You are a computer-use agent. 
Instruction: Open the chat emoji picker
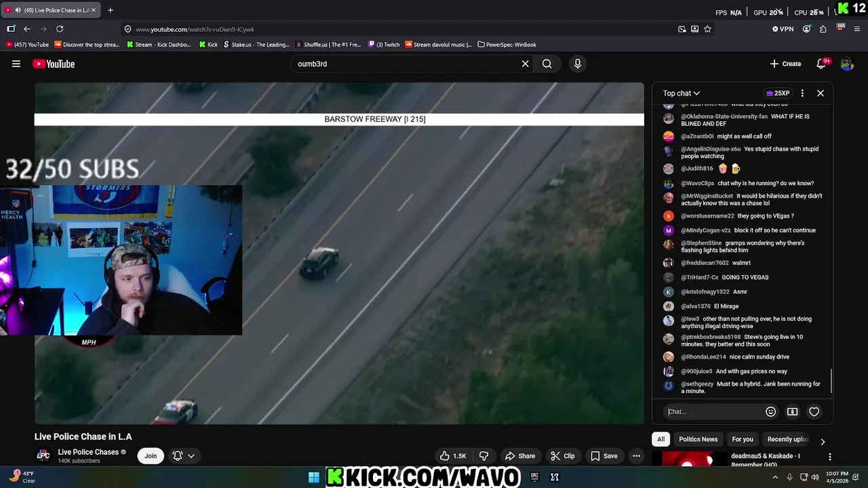coord(770,411)
